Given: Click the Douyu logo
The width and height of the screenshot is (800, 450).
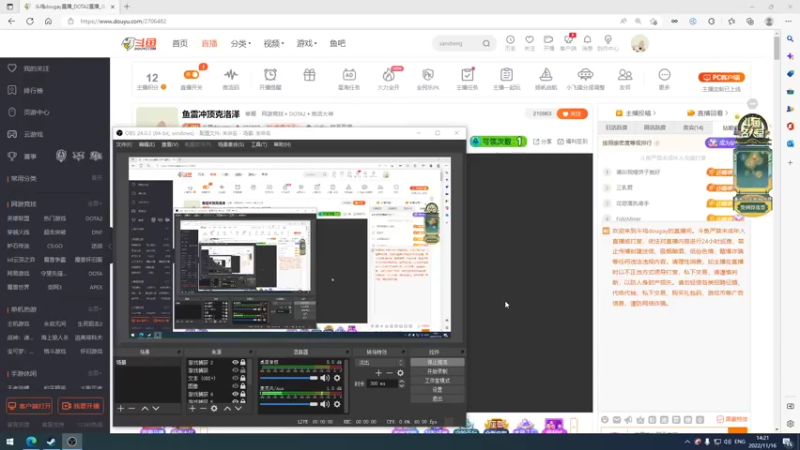Looking at the screenshot, I should pyautogui.click(x=139, y=43).
